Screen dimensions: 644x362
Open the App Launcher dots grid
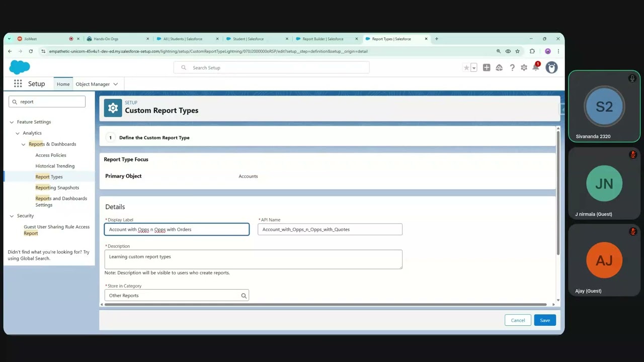(18, 84)
